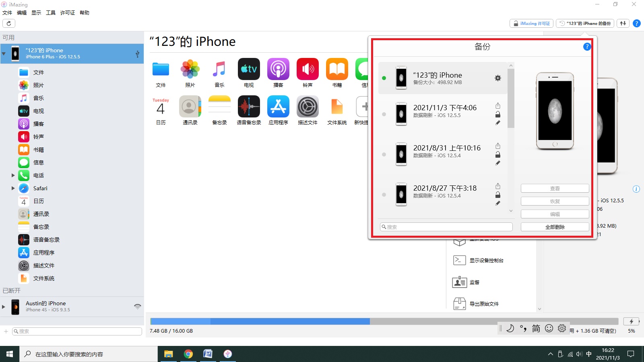Open the 显示 menu
Viewport: 644px width, 362px height.
point(36,13)
